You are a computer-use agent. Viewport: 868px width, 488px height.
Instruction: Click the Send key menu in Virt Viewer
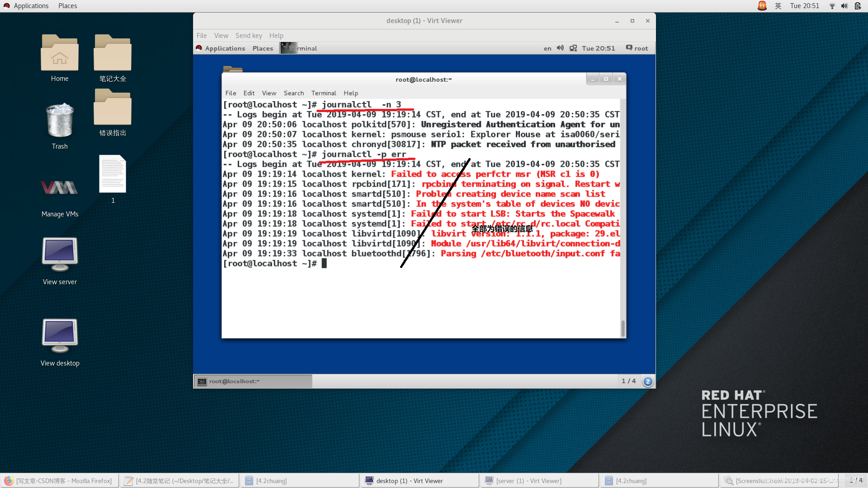(248, 35)
